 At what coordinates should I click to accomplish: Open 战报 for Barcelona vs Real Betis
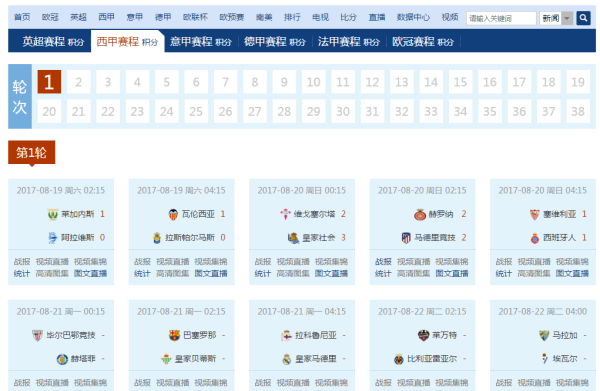tap(142, 383)
